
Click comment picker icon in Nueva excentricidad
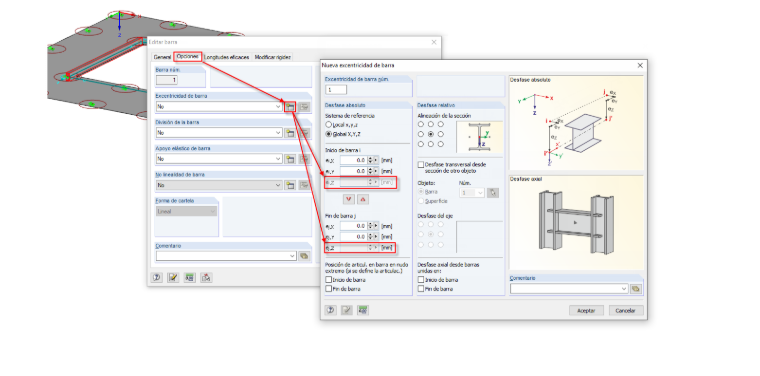click(635, 289)
